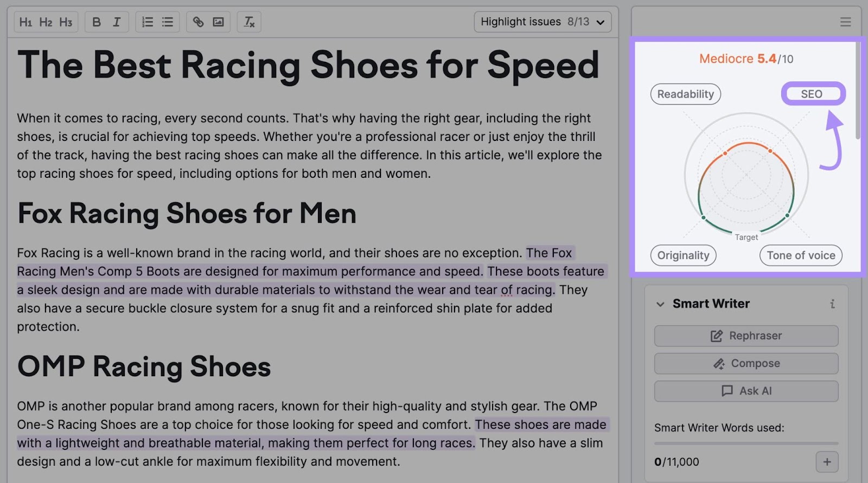The height and width of the screenshot is (483, 868).
Task: Click the Smart Writer words usage bar
Action: coord(746,443)
